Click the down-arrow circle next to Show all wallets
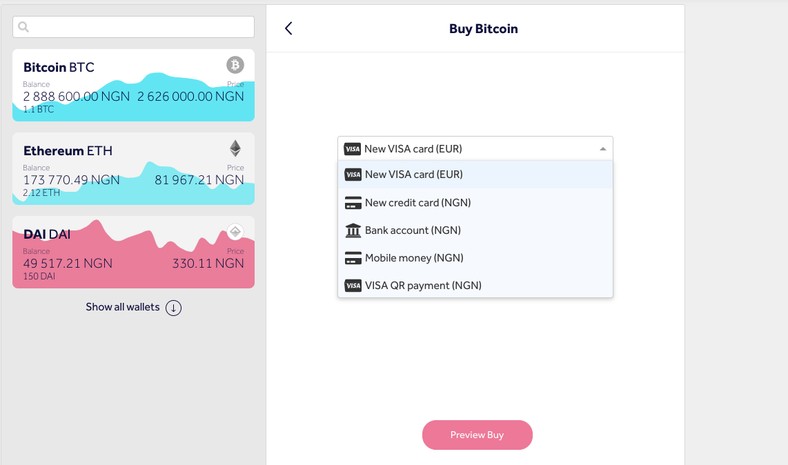 click(174, 308)
